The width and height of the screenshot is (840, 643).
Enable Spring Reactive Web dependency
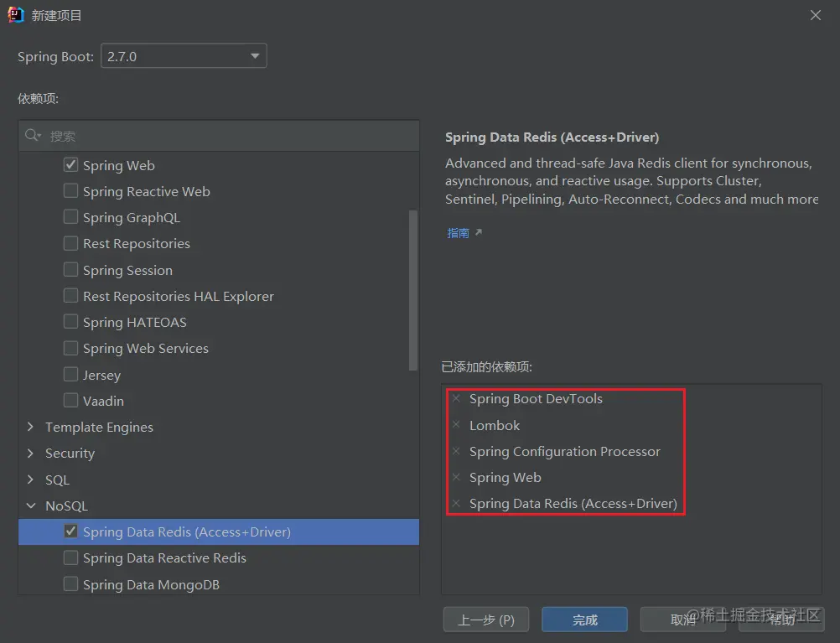pos(70,191)
